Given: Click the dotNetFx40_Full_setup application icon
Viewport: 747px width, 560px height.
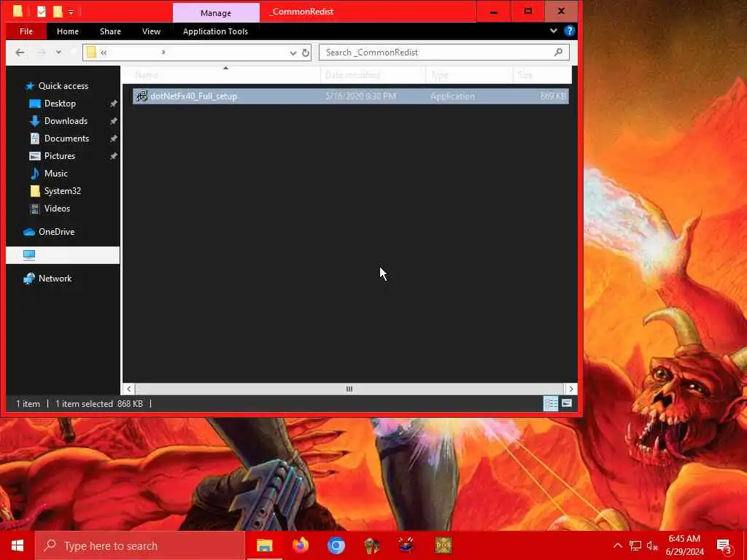Looking at the screenshot, I should [142, 96].
